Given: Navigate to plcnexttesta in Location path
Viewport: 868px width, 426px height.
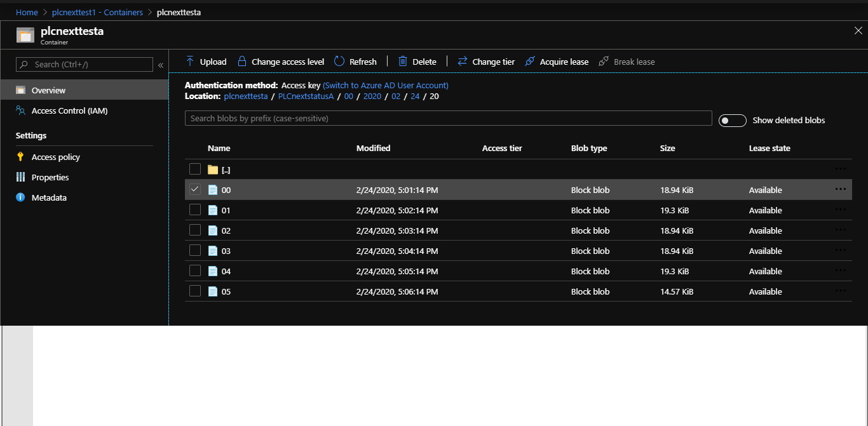Looking at the screenshot, I should (246, 97).
